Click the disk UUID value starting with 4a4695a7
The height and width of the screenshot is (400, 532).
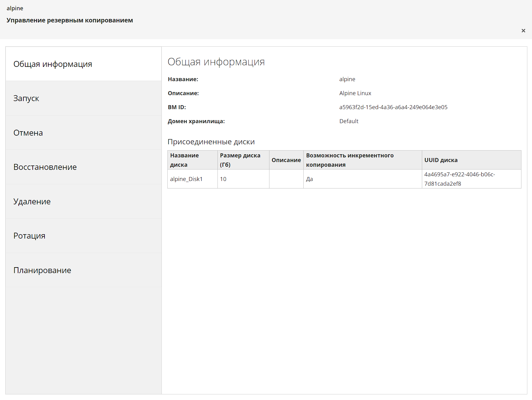(459, 179)
